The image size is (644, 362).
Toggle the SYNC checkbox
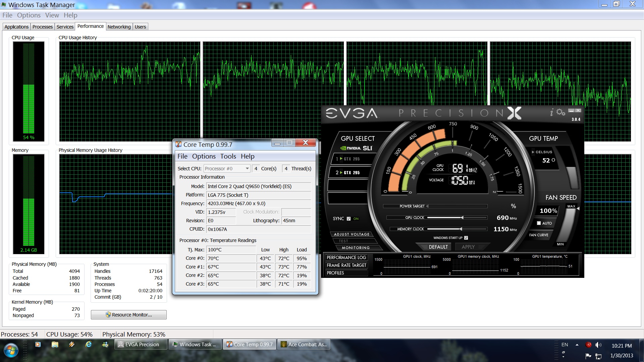point(348,219)
